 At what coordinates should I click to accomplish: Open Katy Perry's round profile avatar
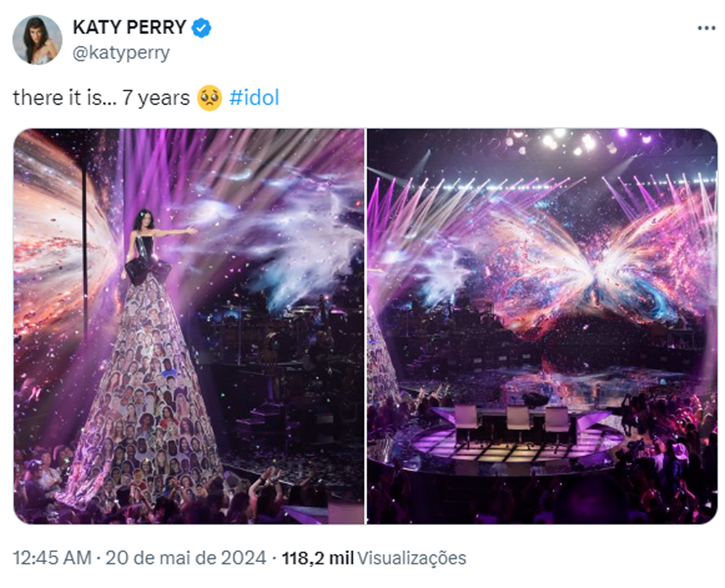(38, 38)
